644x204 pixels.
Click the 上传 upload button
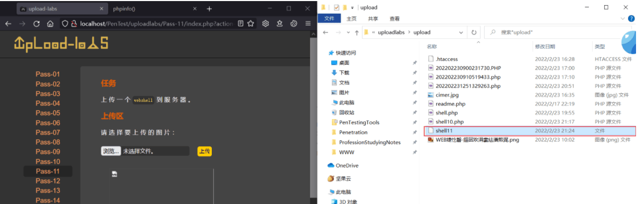click(x=204, y=152)
